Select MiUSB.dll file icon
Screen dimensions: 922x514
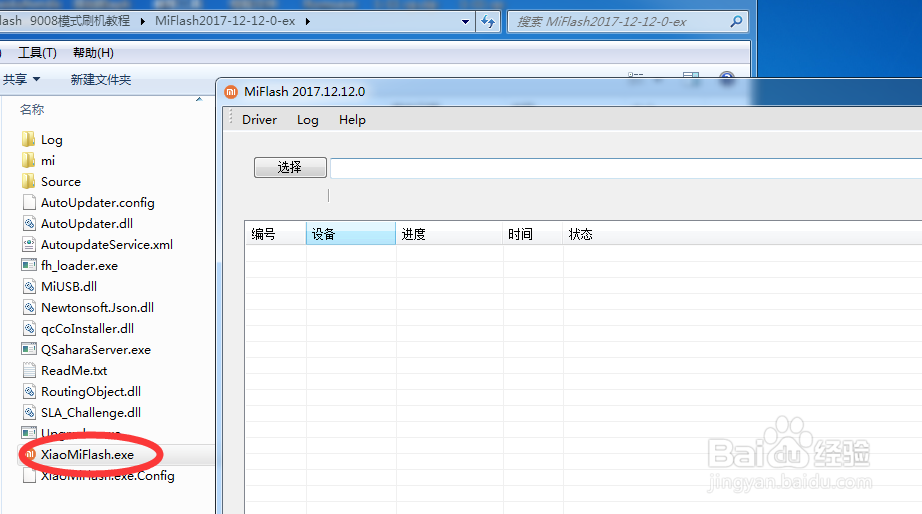click(29, 286)
